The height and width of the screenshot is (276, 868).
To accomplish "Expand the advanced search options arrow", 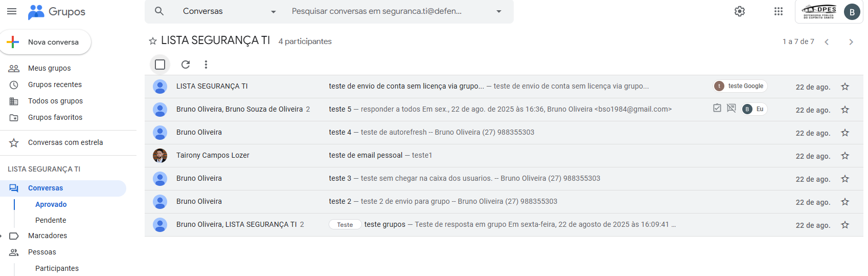I will pos(499,11).
